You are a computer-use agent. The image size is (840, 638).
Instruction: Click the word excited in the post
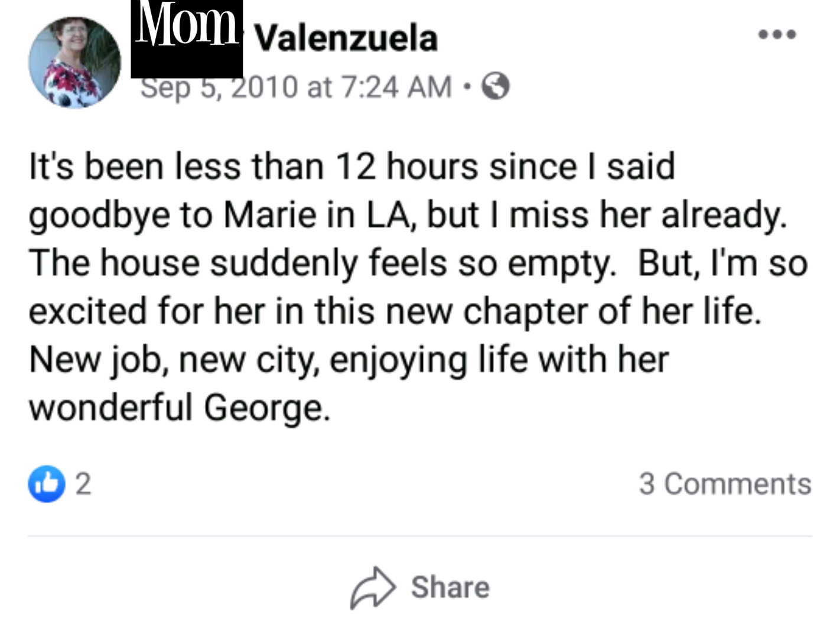tap(87, 311)
